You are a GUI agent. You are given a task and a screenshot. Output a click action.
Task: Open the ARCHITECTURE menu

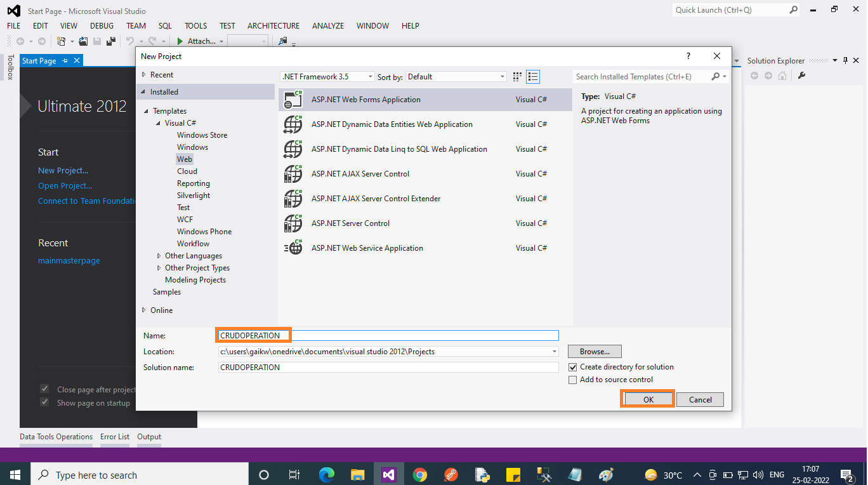pyautogui.click(x=273, y=26)
